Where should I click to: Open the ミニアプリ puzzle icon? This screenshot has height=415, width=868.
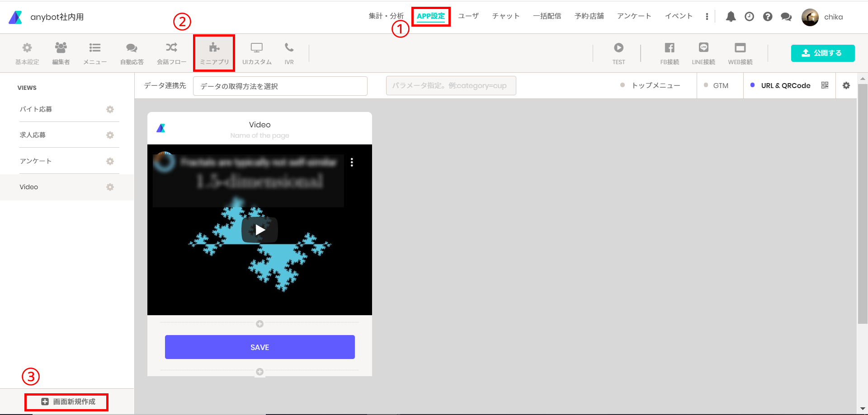(x=214, y=47)
